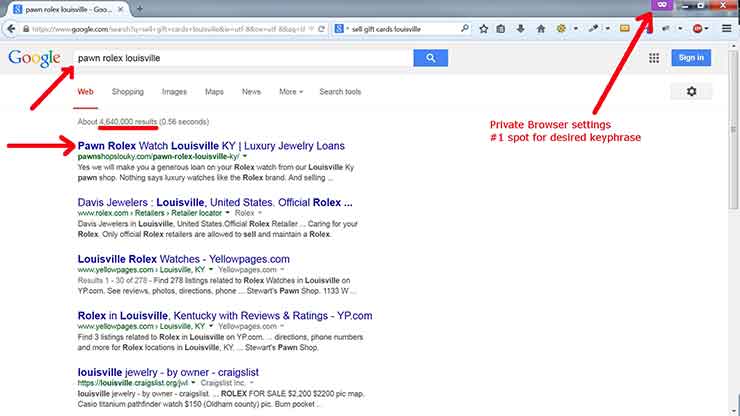Open the Firefox hamburger menu

point(727,29)
